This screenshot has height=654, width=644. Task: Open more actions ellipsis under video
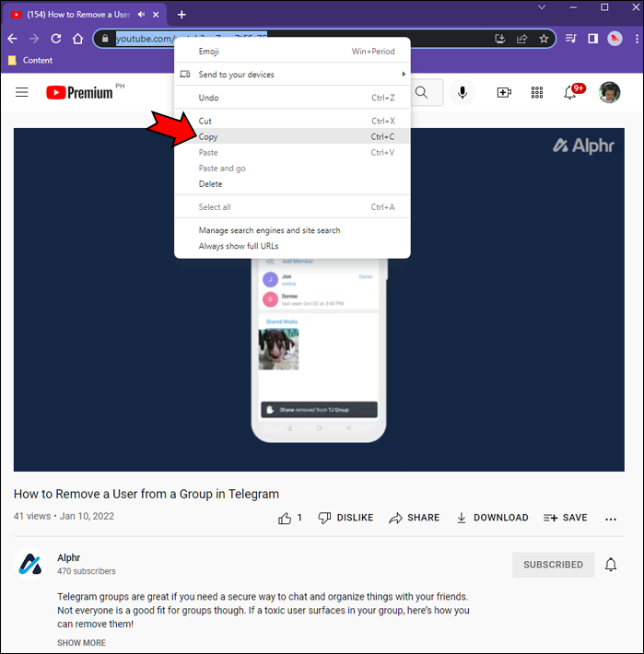(x=611, y=519)
